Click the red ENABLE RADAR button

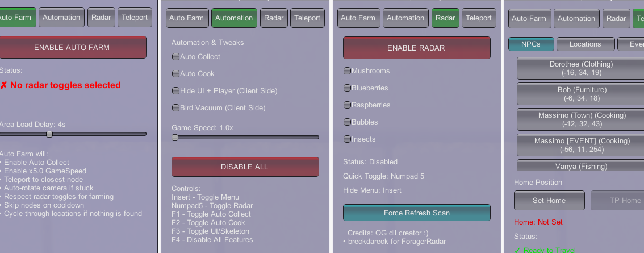(416, 48)
